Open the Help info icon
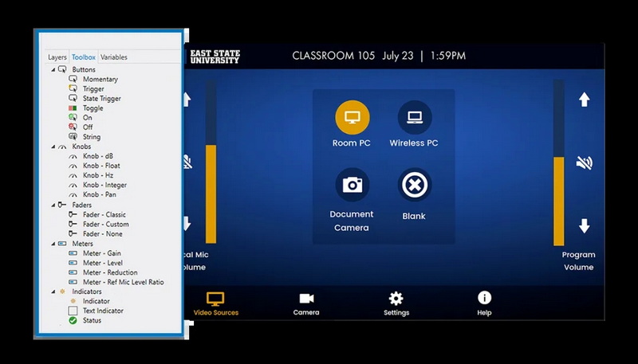The image size is (638, 364). [x=484, y=298]
